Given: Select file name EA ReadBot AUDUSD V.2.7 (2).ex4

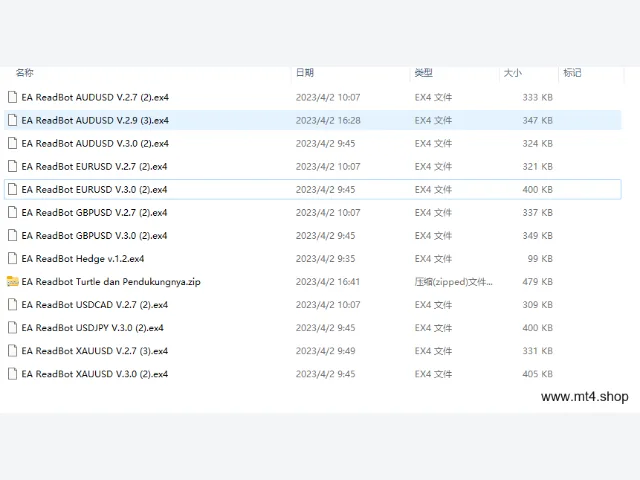Looking at the screenshot, I should click(95, 98).
